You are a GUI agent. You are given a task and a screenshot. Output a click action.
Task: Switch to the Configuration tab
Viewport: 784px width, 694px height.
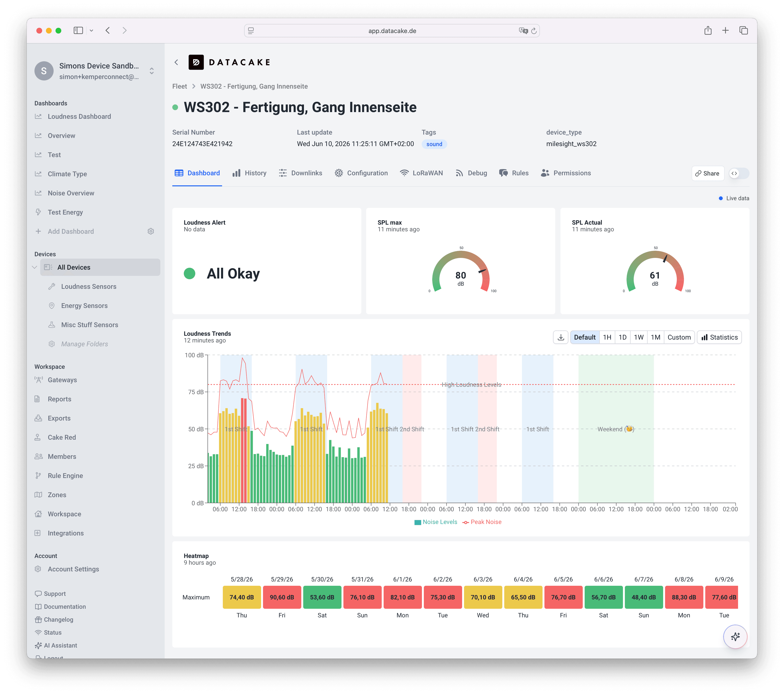pos(361,173)
